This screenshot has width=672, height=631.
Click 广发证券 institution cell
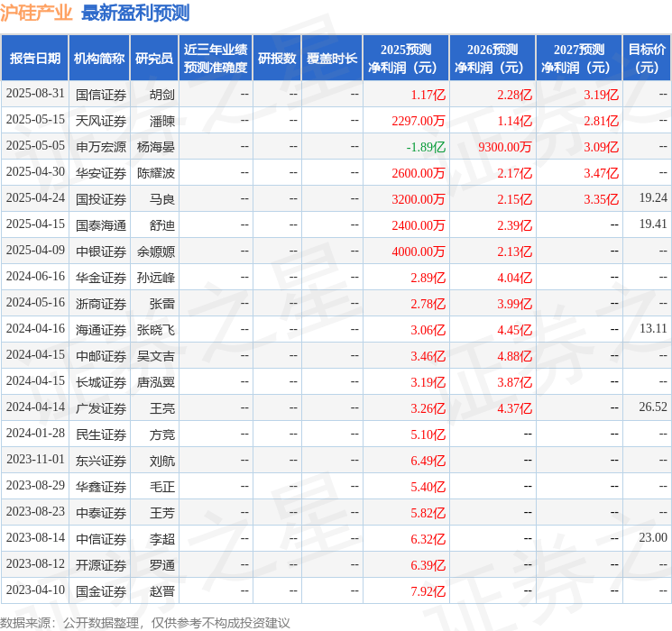[101, 408]
